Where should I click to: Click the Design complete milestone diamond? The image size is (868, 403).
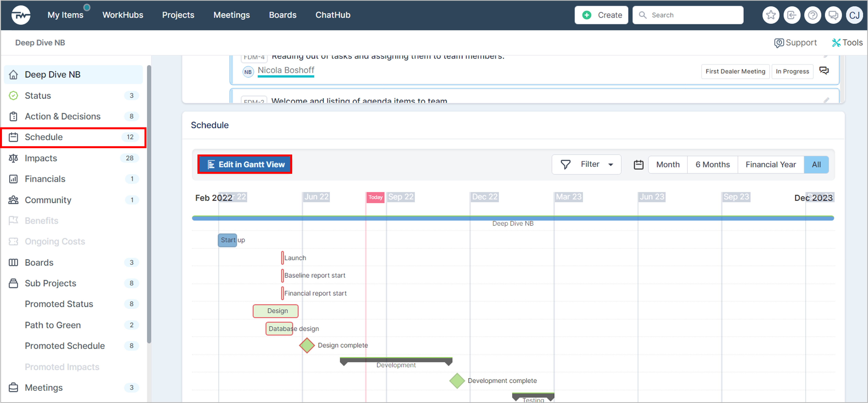click(x=307, y=345)
